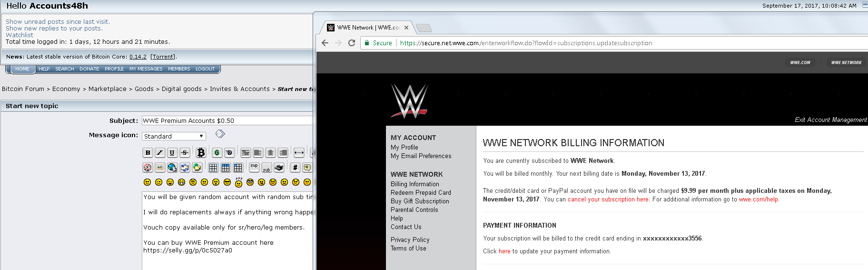This screenshot has width=868, height=270.
Task: Insert quote tag
Action: 307,167
